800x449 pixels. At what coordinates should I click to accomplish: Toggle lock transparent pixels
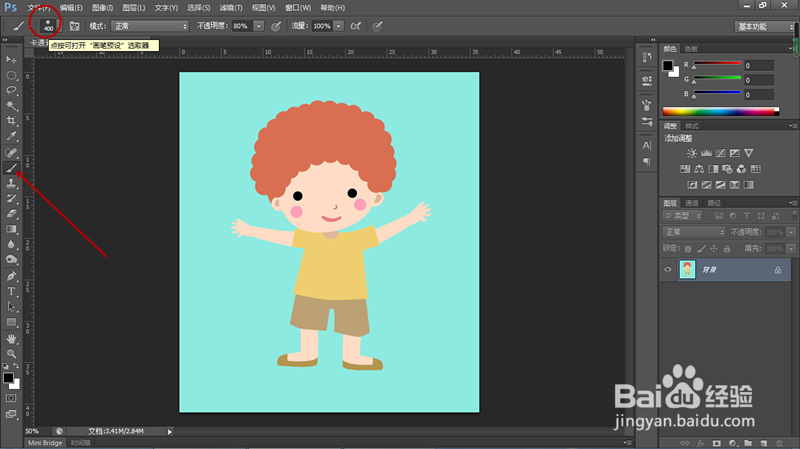[x=688, y=248]
